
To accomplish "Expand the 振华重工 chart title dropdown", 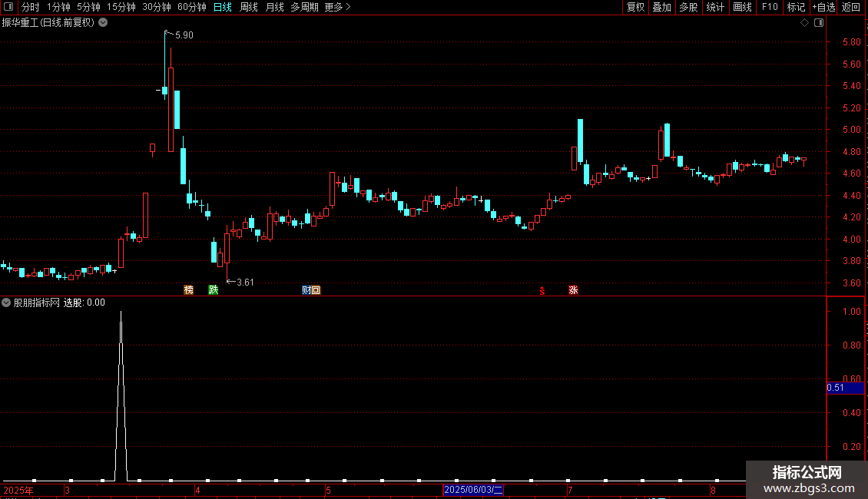I will point(103,23).
